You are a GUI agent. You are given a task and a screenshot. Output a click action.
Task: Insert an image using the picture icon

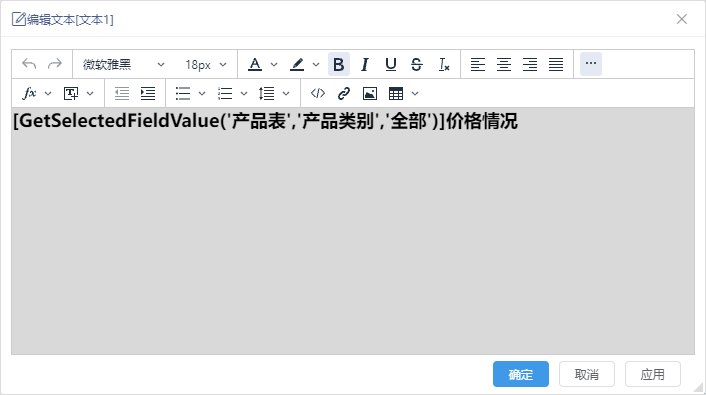[x=370, y=94]
